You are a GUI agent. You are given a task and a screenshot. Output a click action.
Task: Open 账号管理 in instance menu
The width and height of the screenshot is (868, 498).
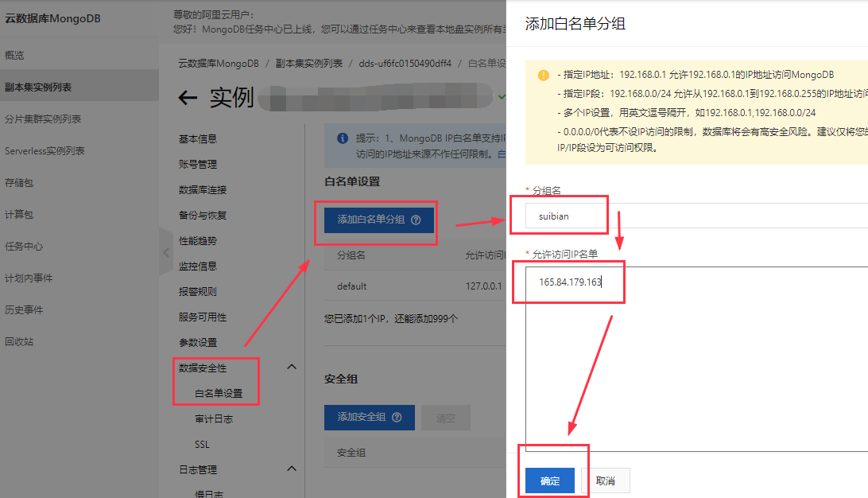point(198,165)
